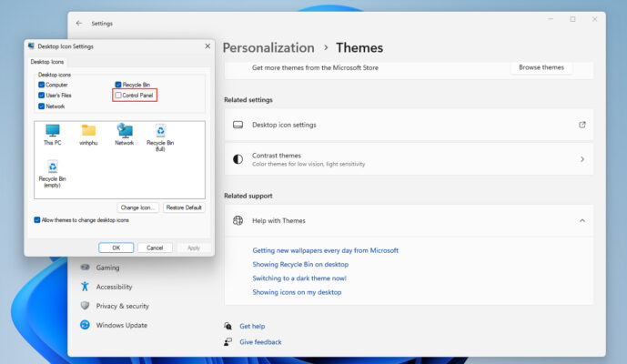The width and height of the screenshot is (627, 364).
Task: Select the Recycle Bin (empty) icon
Action: [x=52, y=169]
